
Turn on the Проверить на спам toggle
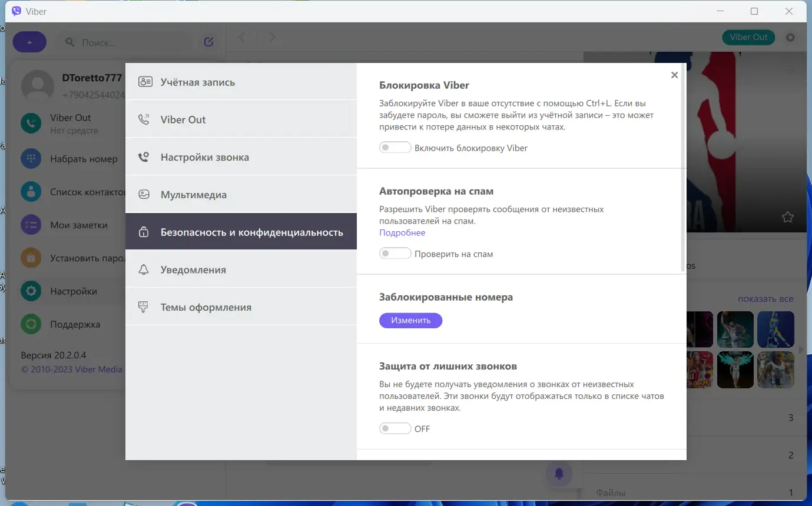395,253
